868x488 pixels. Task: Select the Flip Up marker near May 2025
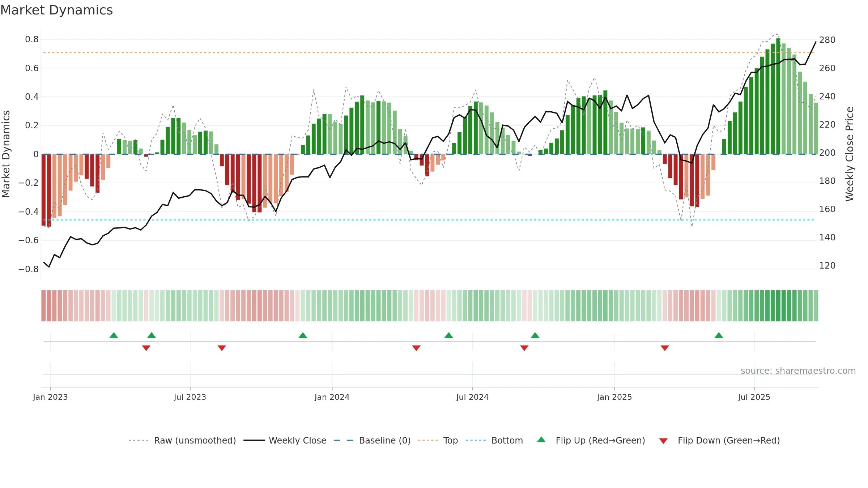719,335
